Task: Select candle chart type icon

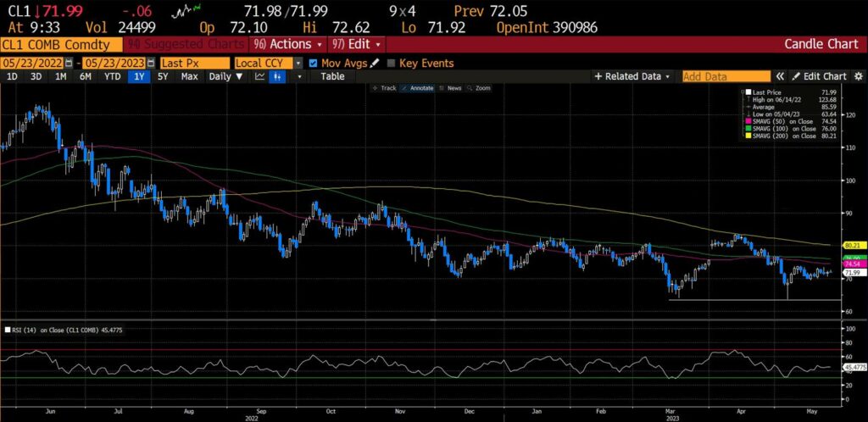Action: 278,77
